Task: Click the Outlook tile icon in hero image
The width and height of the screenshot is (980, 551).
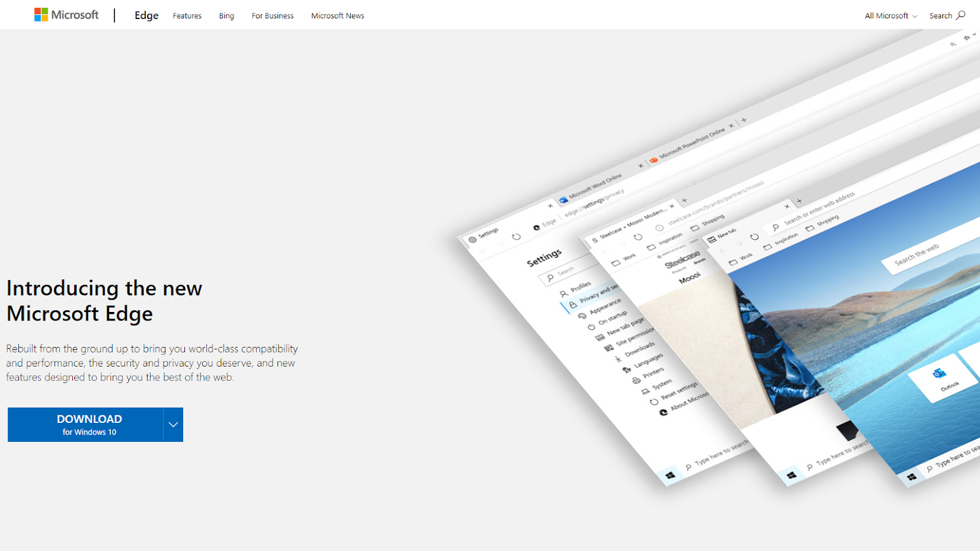Action: point(939,373)
